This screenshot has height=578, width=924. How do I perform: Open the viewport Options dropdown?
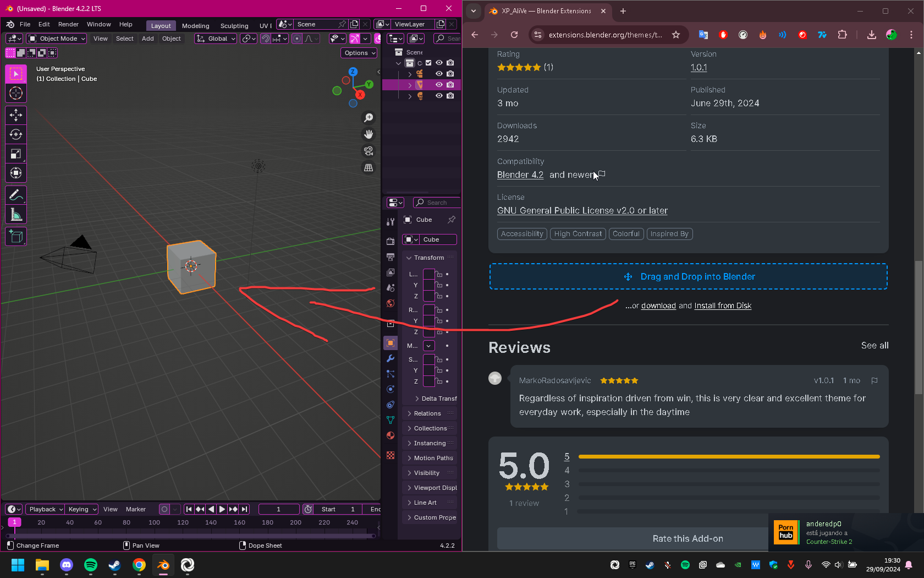pos(359,53)
